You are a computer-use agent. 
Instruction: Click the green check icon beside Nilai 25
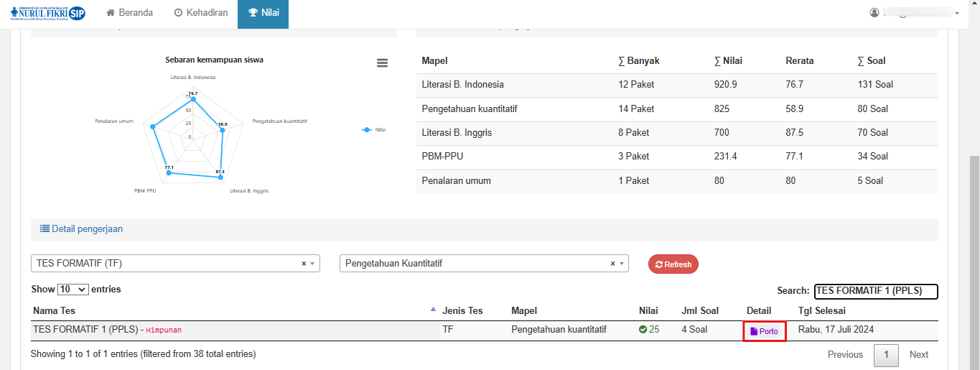643,330
